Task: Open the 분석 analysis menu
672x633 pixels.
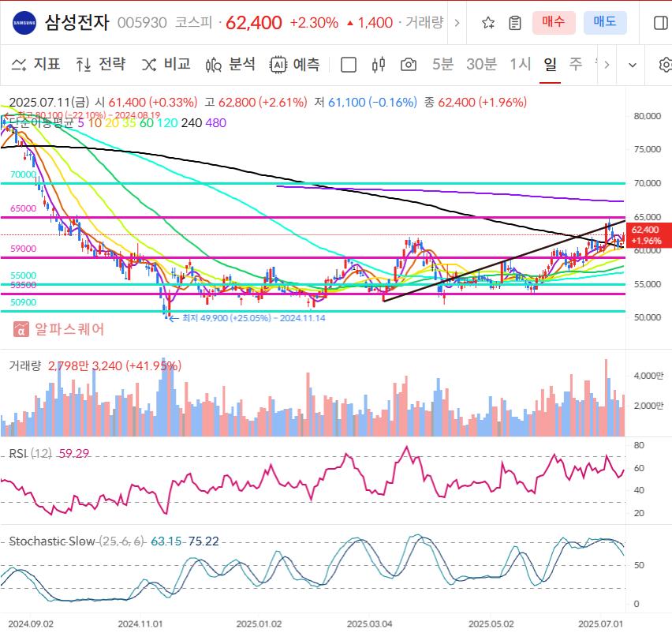Action: tap(230, 65)
